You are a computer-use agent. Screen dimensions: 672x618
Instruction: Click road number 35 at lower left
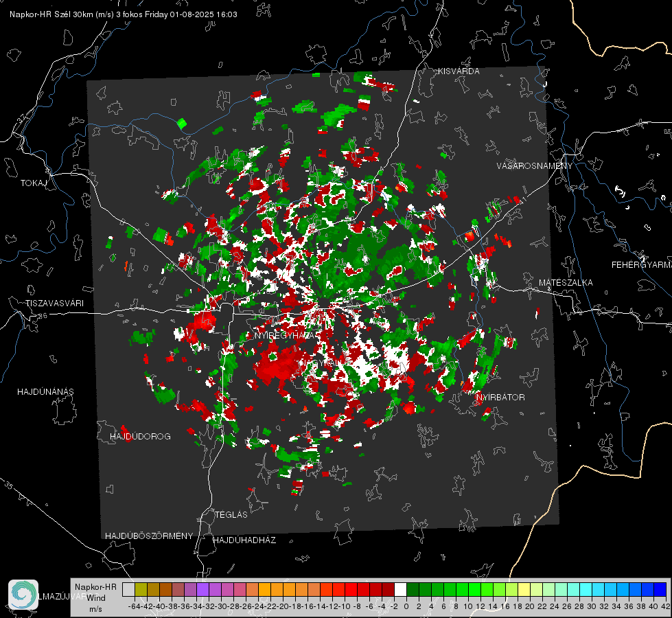click(8, 486)
